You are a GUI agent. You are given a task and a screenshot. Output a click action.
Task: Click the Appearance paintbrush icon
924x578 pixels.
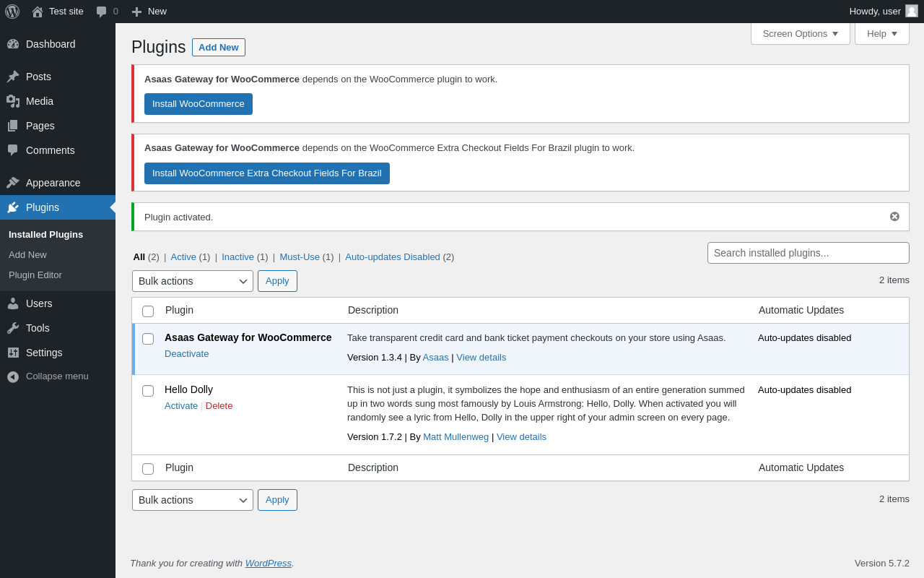pos(13,183)
